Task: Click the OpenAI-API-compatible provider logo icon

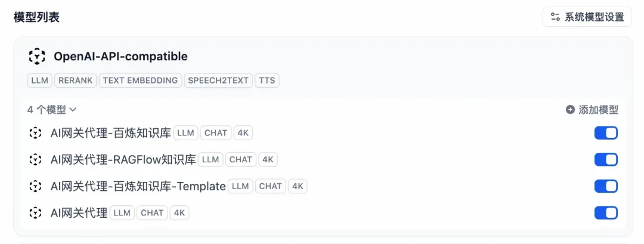Action: (37, 56)
